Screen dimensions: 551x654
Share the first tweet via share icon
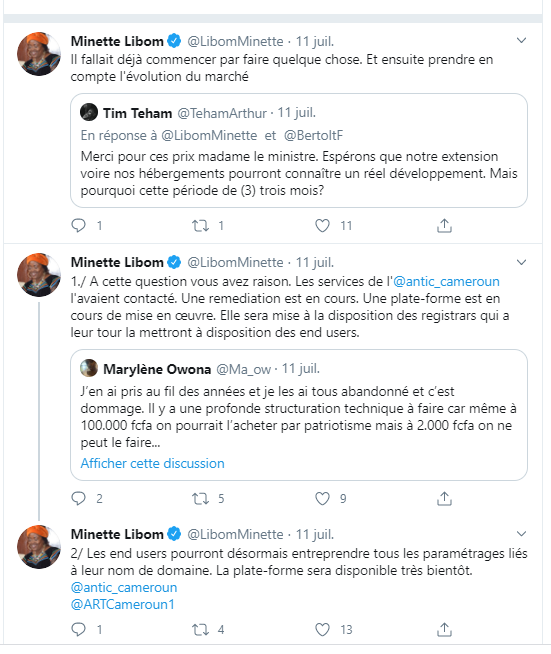[444, 226]
